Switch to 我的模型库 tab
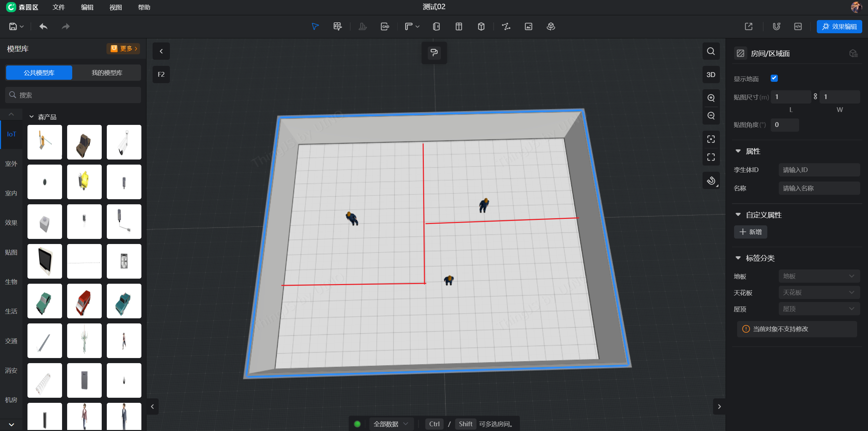868x431 pixels. click(107, 73)
